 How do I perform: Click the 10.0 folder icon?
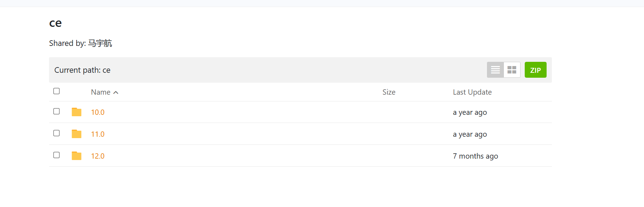[x=77, y=112]
